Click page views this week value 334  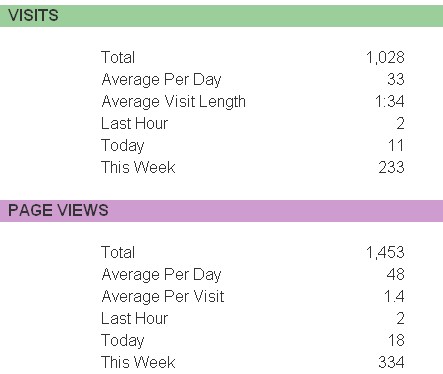tap(391, 362)
